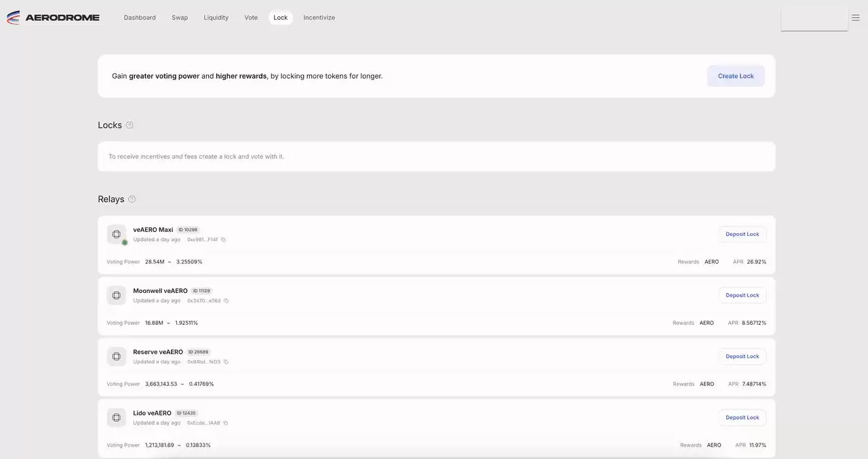Click Deposit Lock for Lido veAERO

coord(742,418)
